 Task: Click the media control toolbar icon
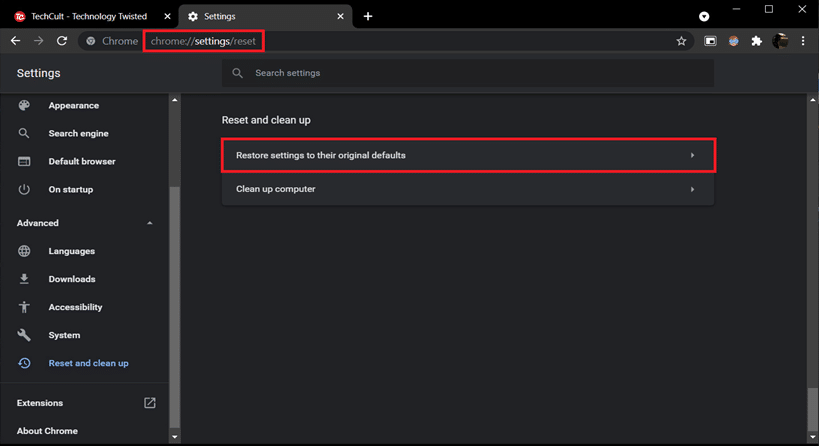pos(710,41)
